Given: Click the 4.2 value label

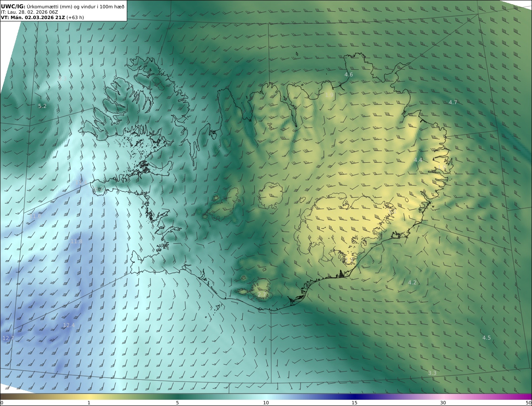Looking at the screenshot, I should click(x=412, y=283).
